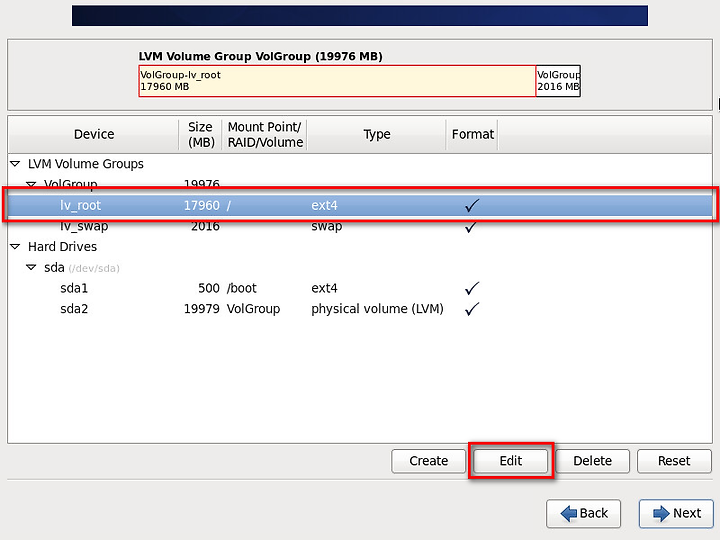Screen dimensions: 720x540
Task: Select the LVM Volume Groups label
Action: click(86, 164)
